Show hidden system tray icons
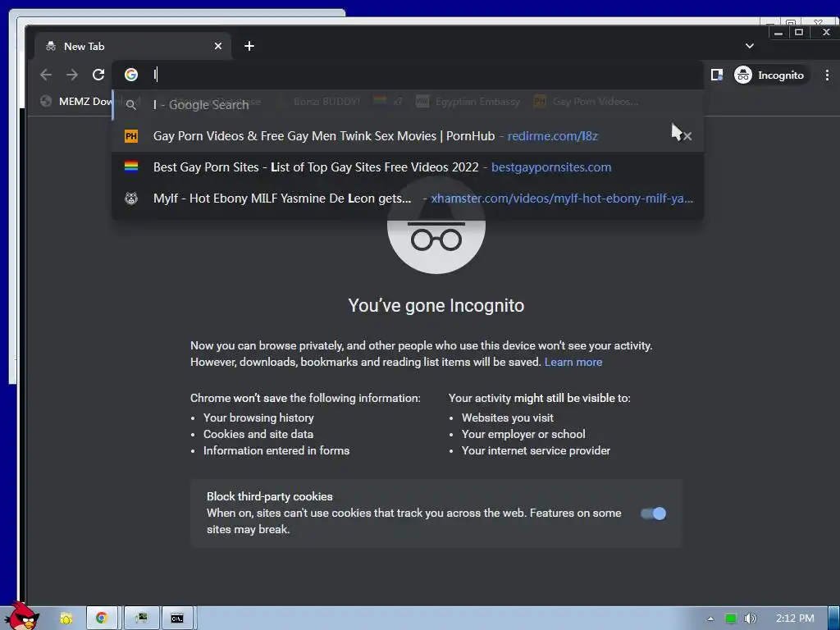Screen dimensions: 840x630 pos(710,619)
